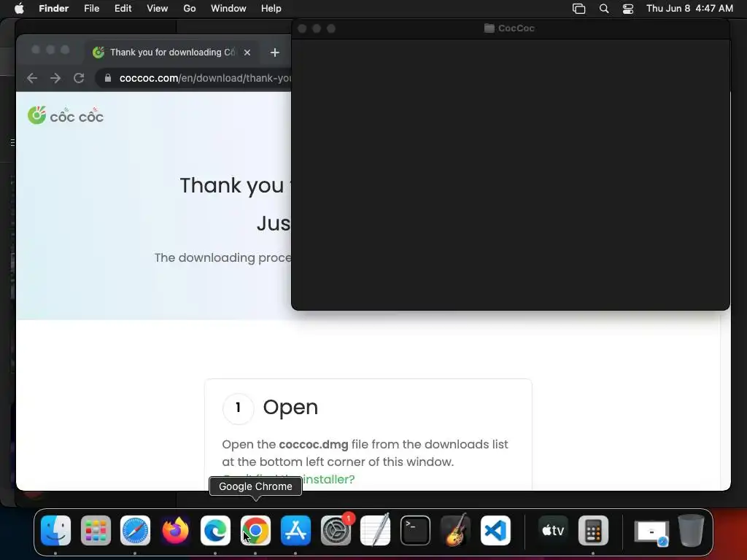
Task: Open the Edit menu
Action: click(x=123, y=9)
